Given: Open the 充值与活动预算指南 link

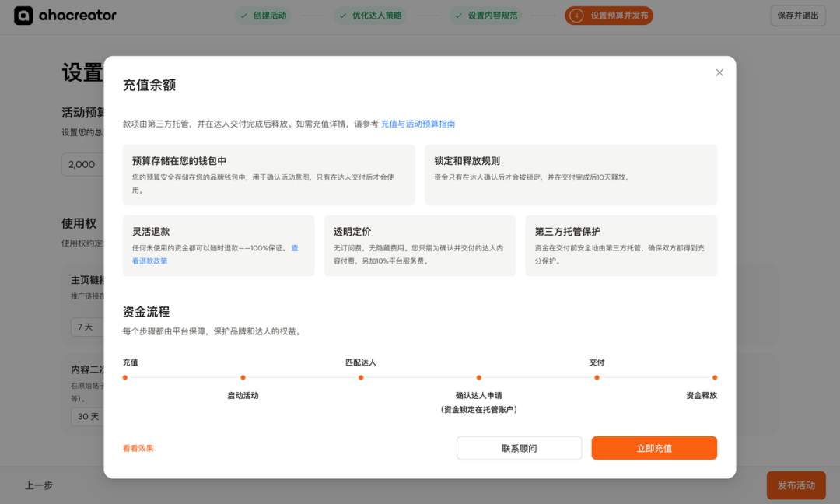Looking at the screenshot, I should coord(418,124).
